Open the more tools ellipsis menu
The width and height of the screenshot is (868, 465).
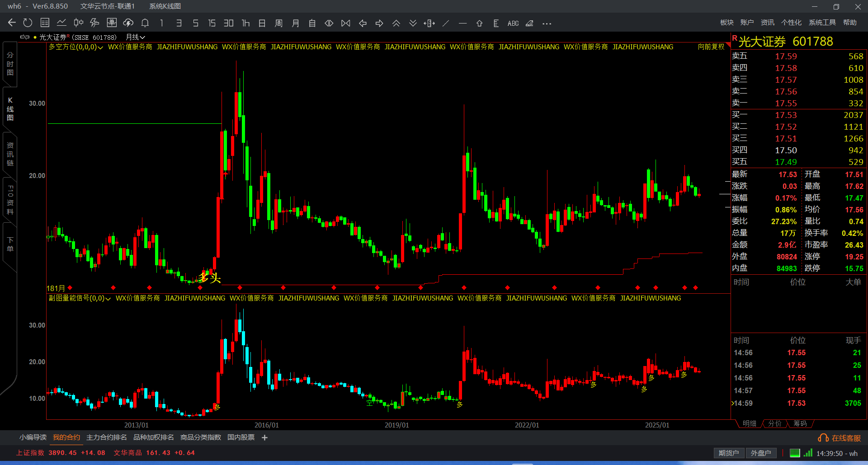(547, 23)
